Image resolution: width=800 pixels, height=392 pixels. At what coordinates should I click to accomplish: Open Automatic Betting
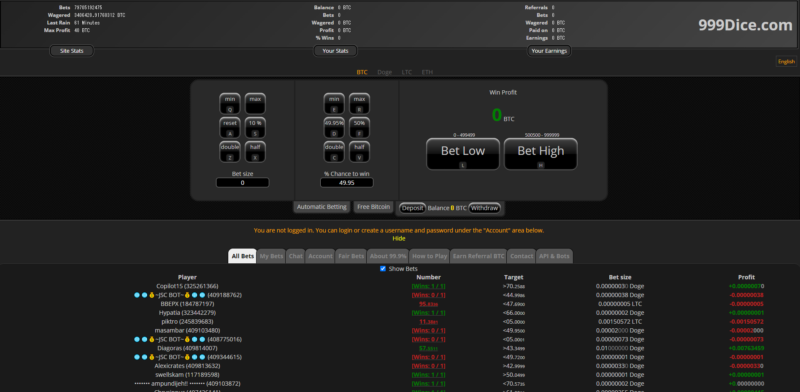322,207
